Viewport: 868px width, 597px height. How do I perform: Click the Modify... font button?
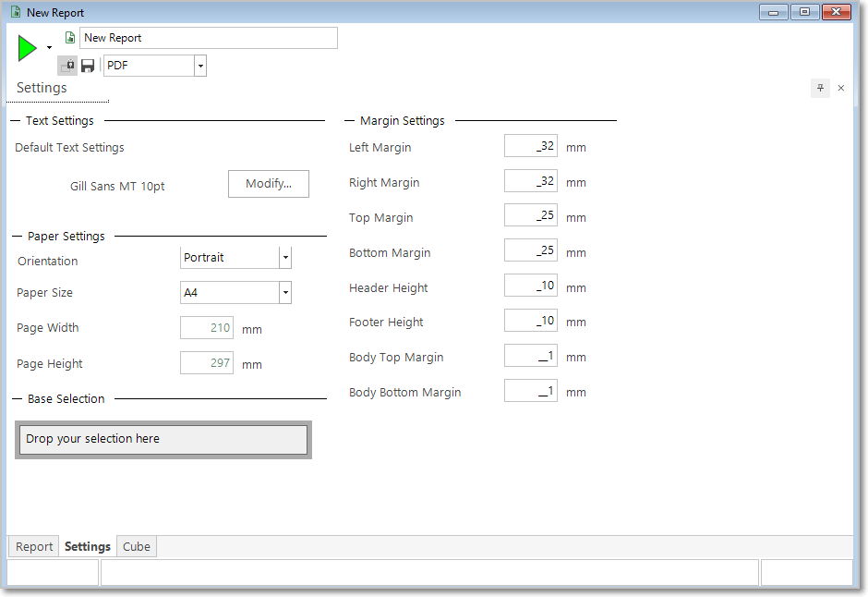pyautogui.click(x=269, y=184)
